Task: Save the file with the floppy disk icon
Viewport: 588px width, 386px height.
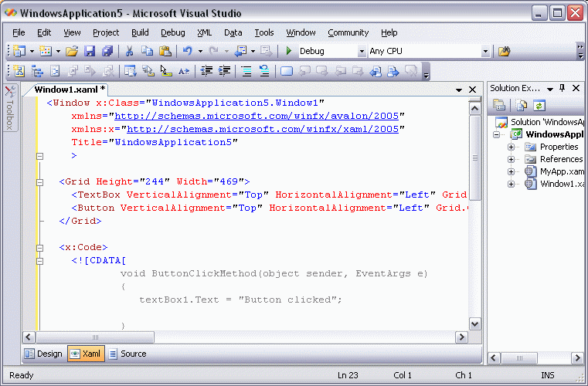Action: [90, 51]
